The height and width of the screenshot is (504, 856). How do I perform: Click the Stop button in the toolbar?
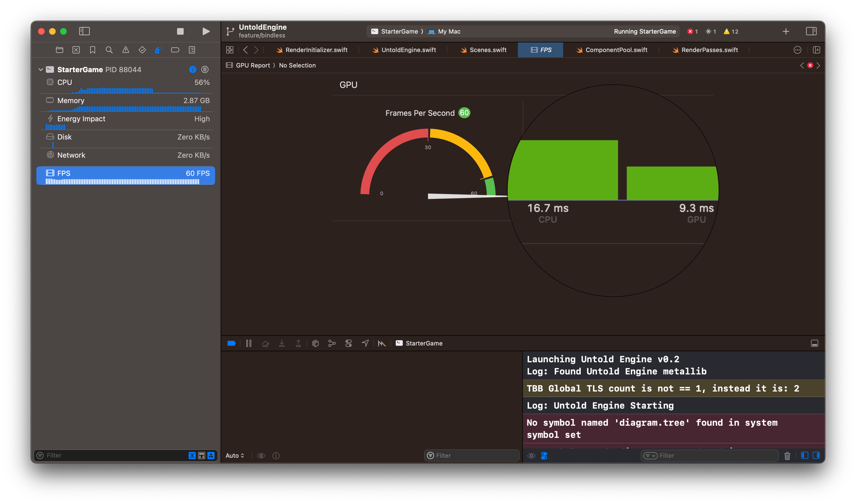180,32
